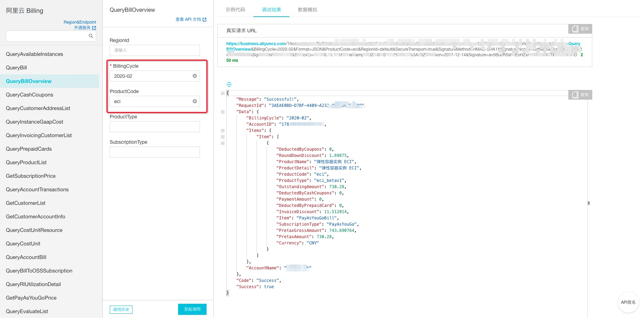644x318 pixels.
Task: Collapse the root JSON object
Action: (x=223, y=93)
